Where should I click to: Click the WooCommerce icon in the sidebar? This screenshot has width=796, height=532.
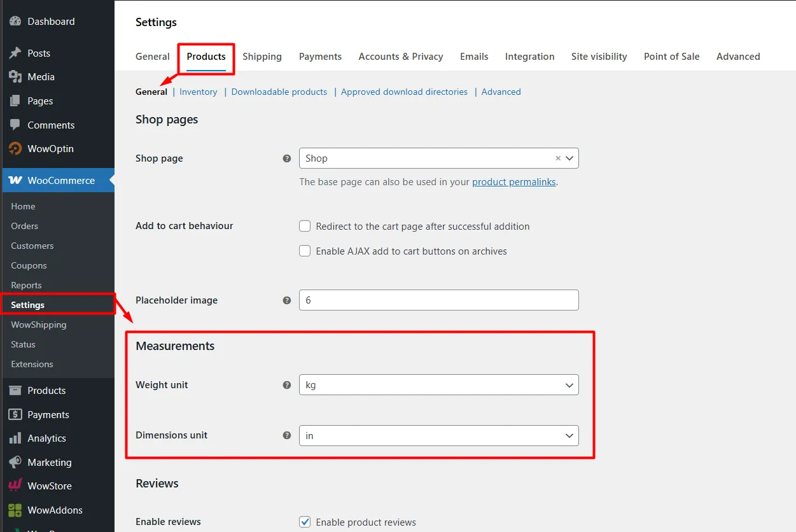14,180
